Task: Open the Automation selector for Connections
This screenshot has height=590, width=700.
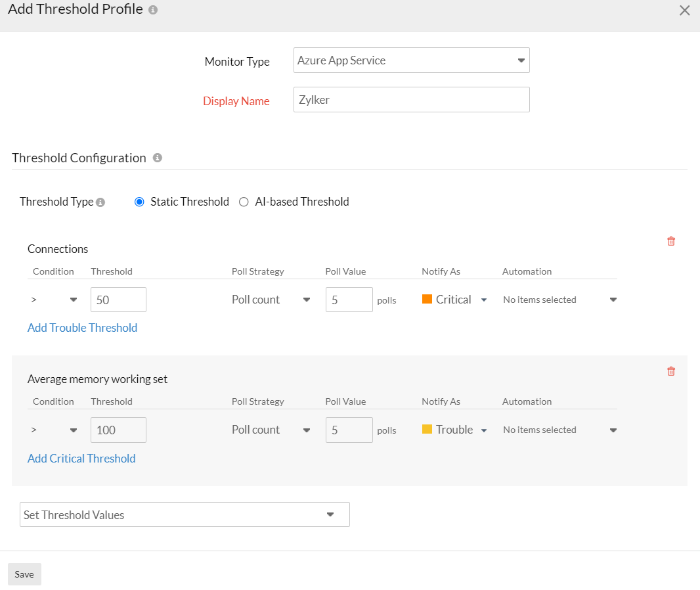Action: (x=559, y=299)
